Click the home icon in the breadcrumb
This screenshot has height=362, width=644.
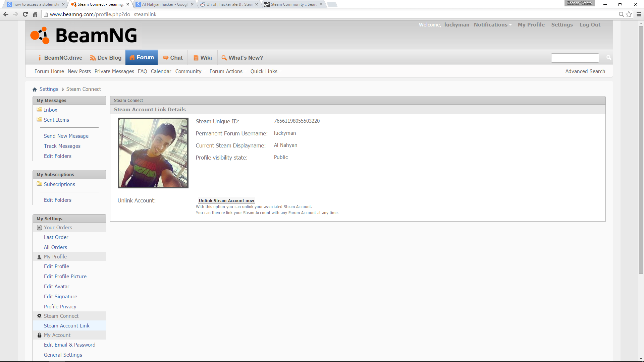click(35, 89)
